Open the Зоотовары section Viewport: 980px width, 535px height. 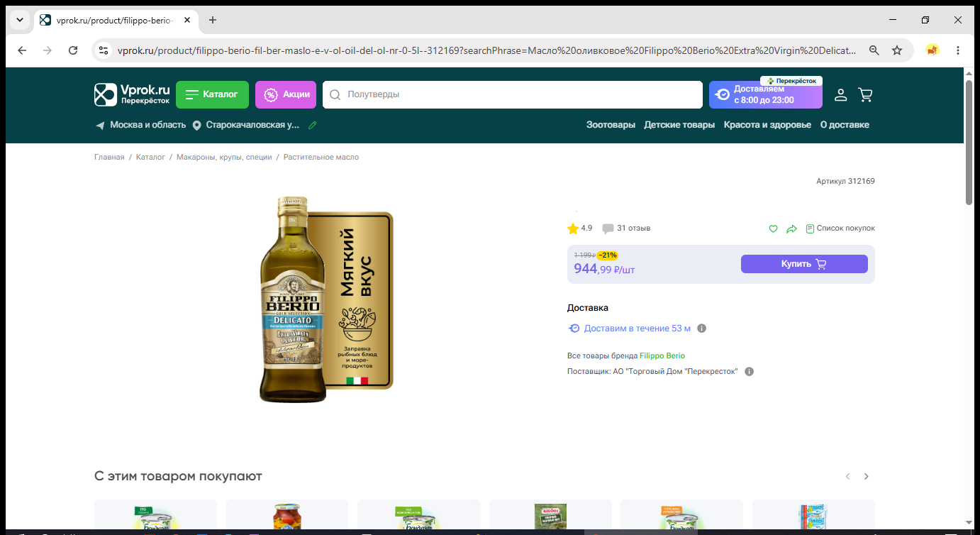(611, 125)
